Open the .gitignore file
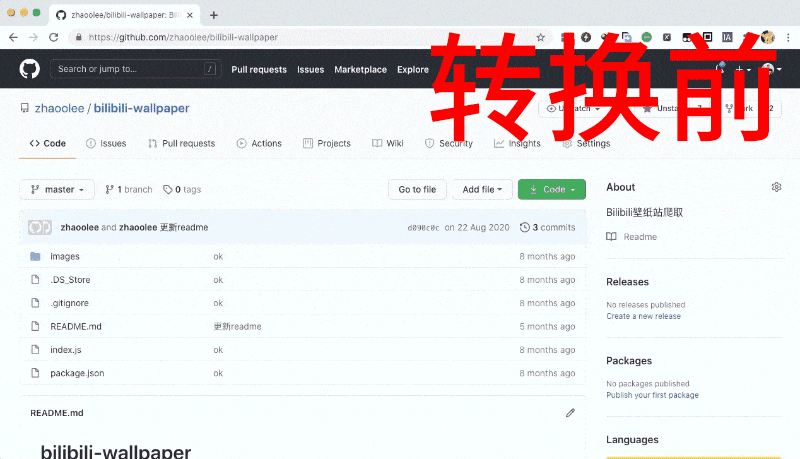The width and height of the screenshot is (800, 459). pos(69,303)
